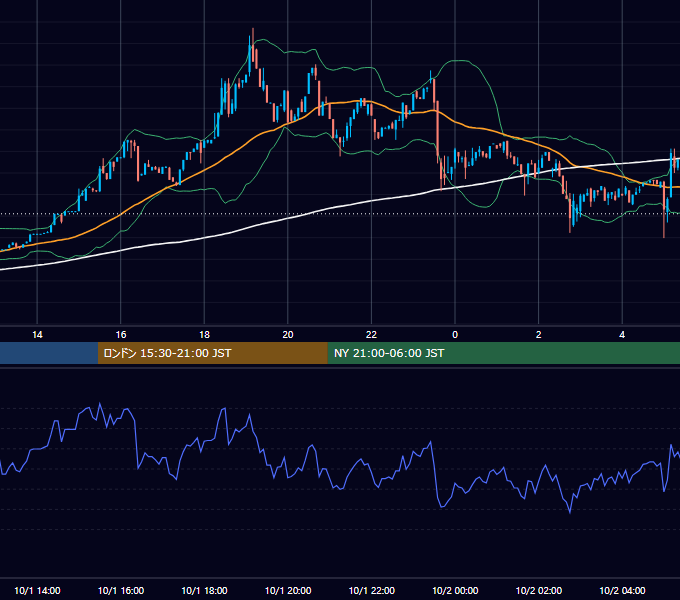Click the 16 hour axis label
The image size is (680, 600).
[x=121, y=335]
